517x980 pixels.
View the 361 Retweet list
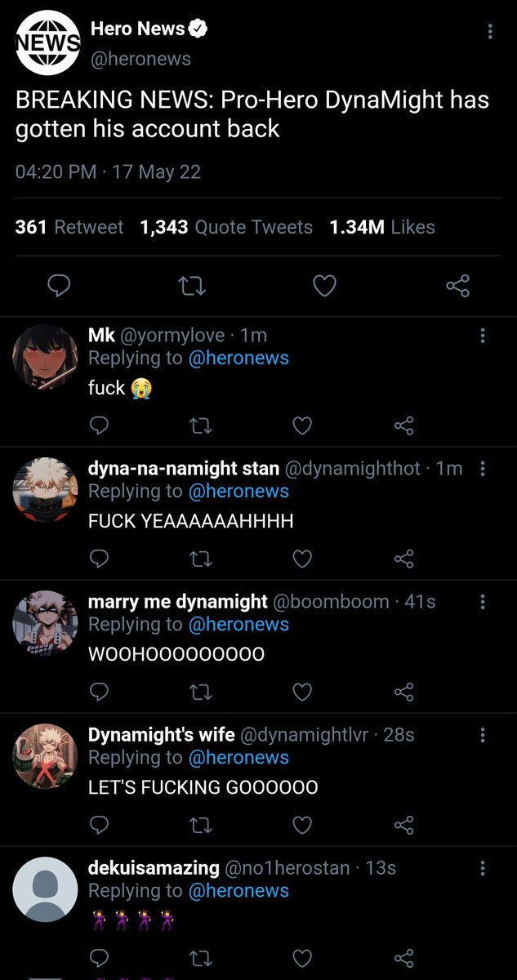(69, 227)
